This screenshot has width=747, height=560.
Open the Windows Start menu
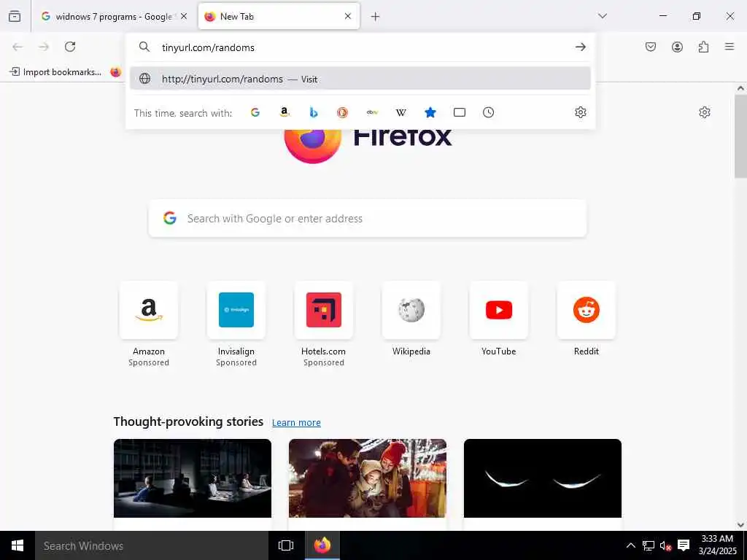18,545
